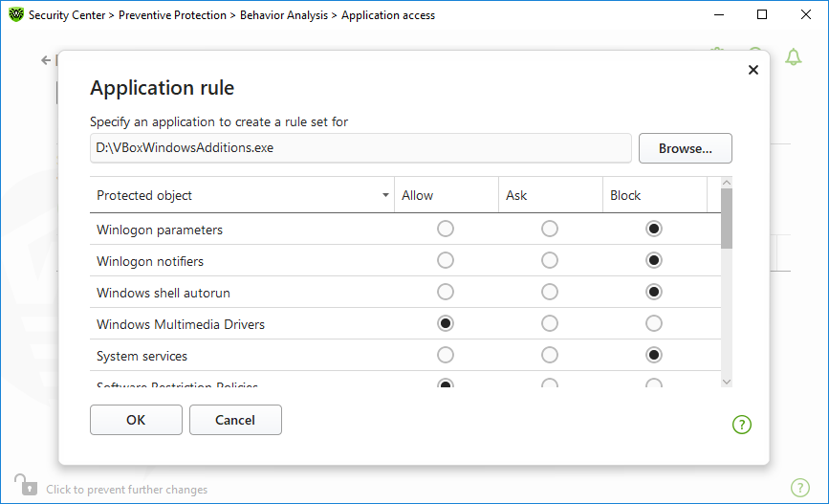Set Winlogon parameters to Ask
Screen dimensions: 829x504
coord(549,229)
